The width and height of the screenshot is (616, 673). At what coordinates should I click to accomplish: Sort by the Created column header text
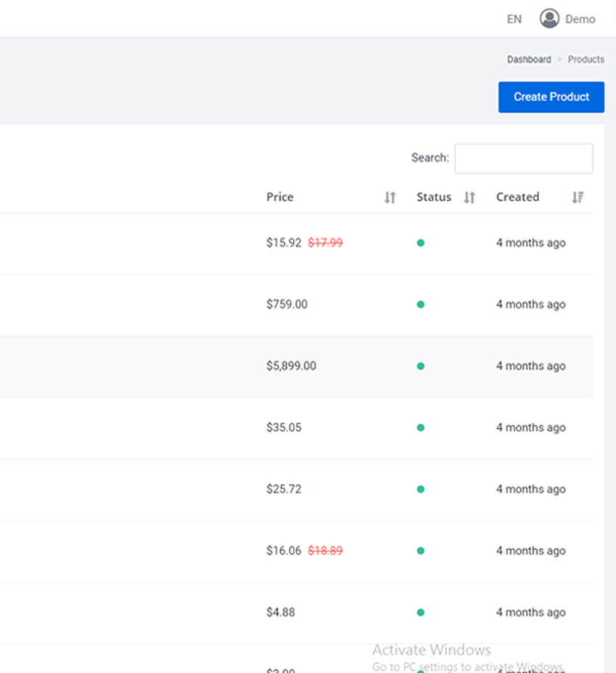[x=517, y=197]
